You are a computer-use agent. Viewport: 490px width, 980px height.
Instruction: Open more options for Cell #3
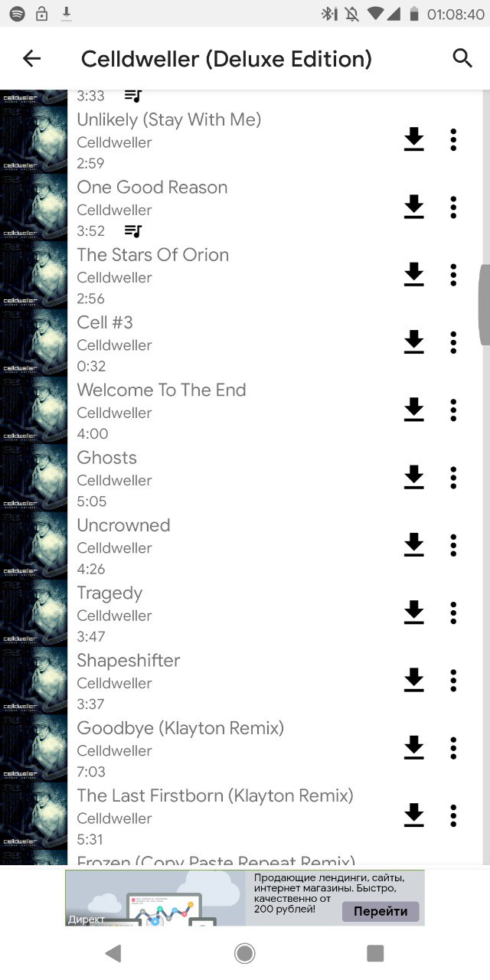point(453,342)
